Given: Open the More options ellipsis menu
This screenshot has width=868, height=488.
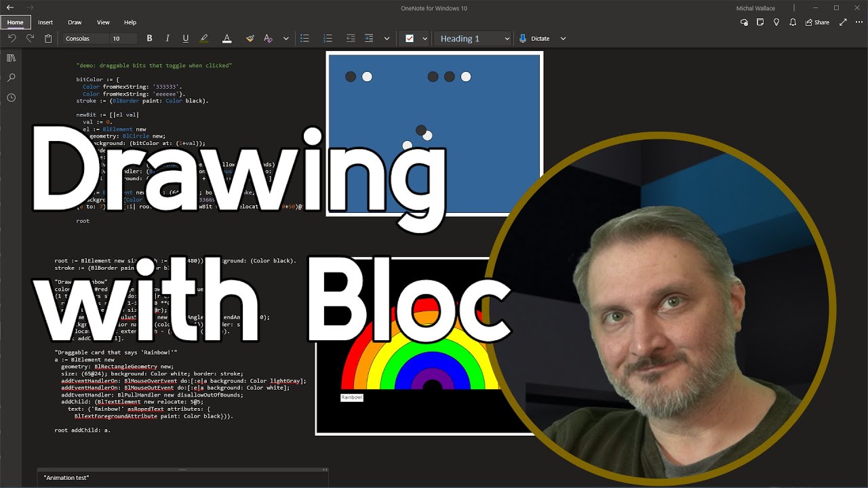Looking at the screenshot, I should [x=859, y=22].
